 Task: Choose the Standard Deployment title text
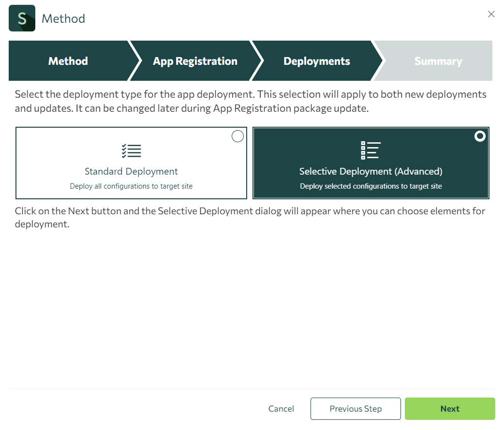(x=131, y=171)
